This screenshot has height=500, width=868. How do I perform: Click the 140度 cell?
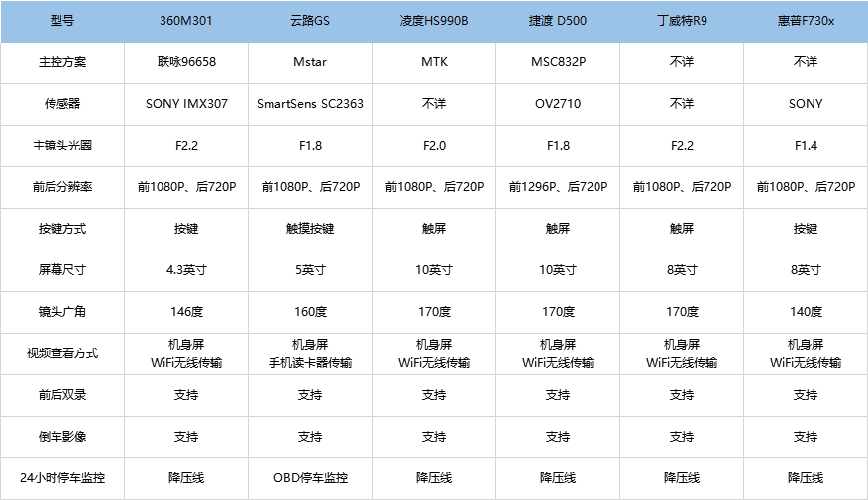tap(806, 312)
